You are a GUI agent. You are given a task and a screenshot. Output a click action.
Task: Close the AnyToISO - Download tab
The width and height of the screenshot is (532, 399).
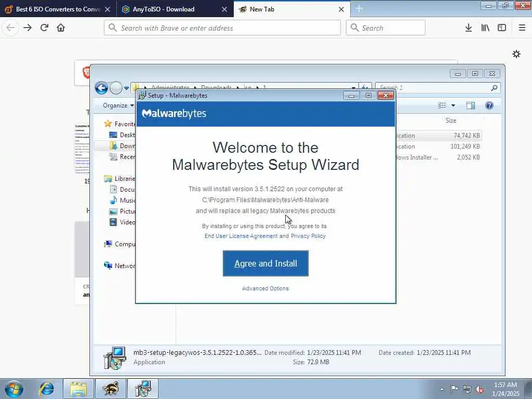click(224, 9)
